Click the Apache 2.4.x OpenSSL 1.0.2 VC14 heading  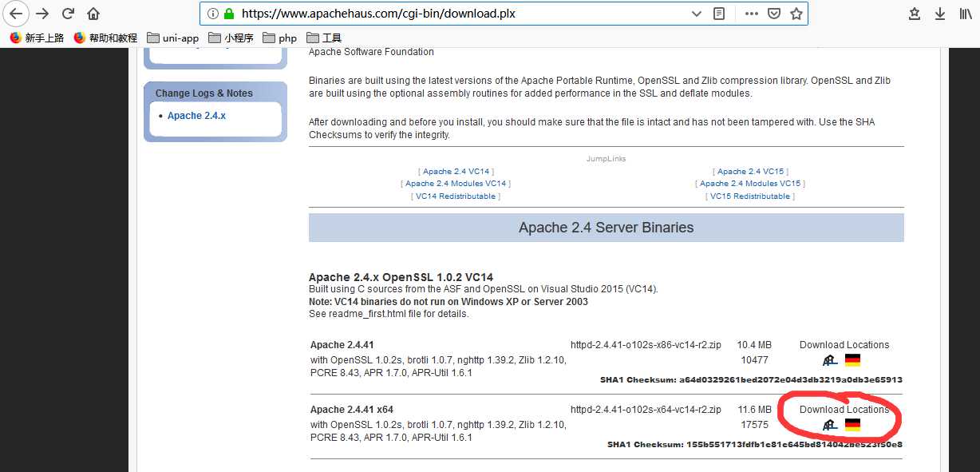point(401,277)
